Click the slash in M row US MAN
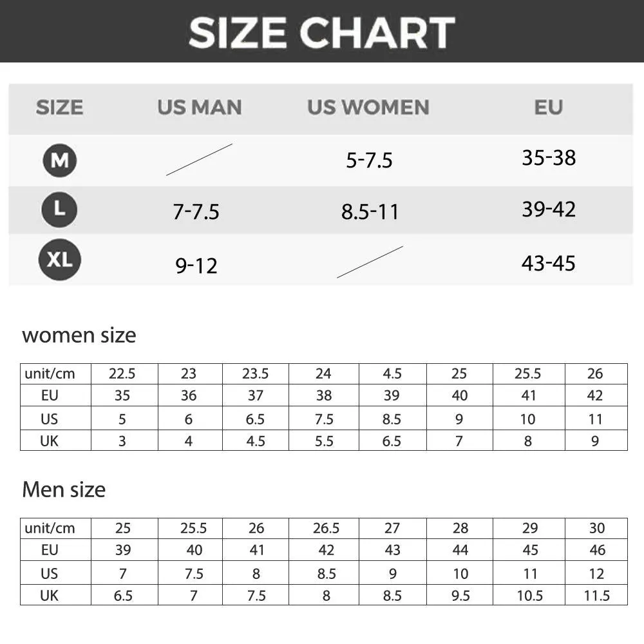Viewport: 644px width, 644px height. tap(199, 160)
